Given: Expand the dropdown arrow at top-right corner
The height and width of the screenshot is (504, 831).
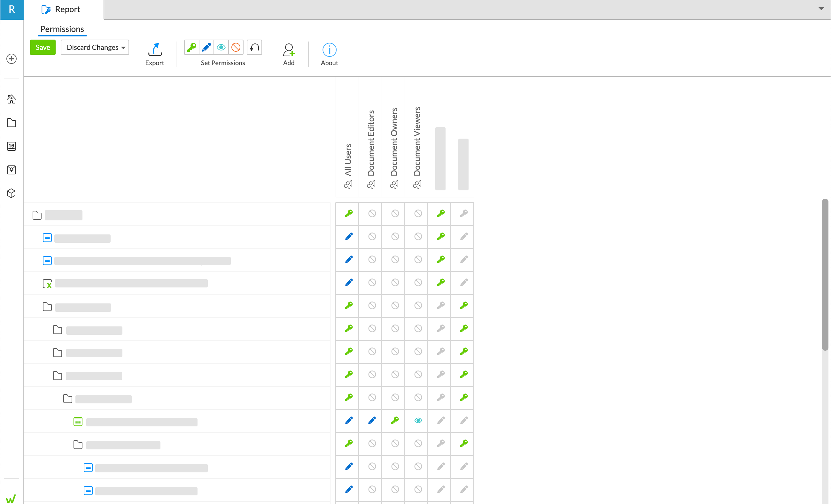Looking at the screenshot, I should coord(821,8).
